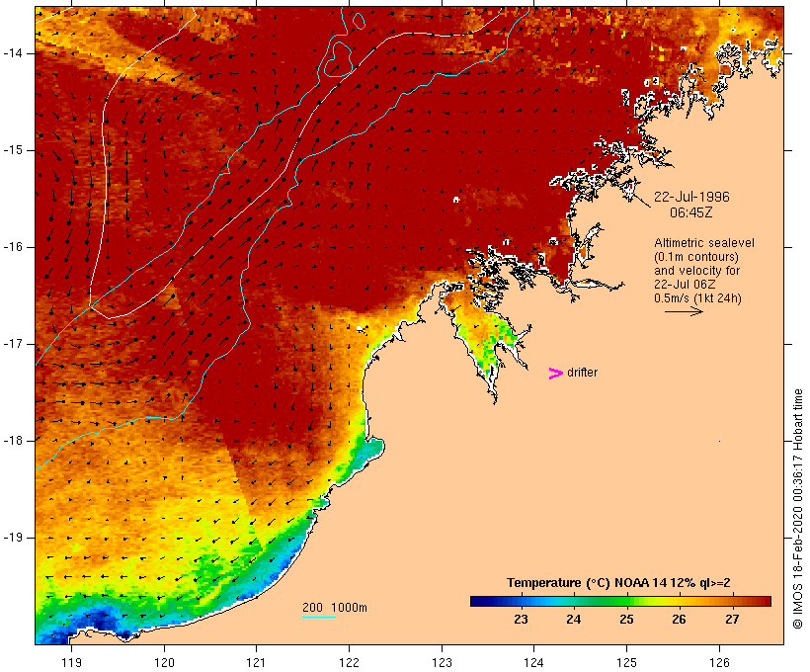Click the 27 value on temperature scale

click(x=732, y=620)
